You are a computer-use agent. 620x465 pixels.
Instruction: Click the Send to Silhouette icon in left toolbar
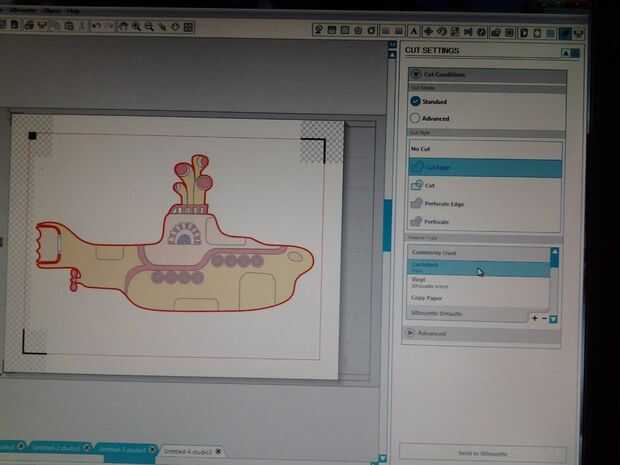(42, 26)
